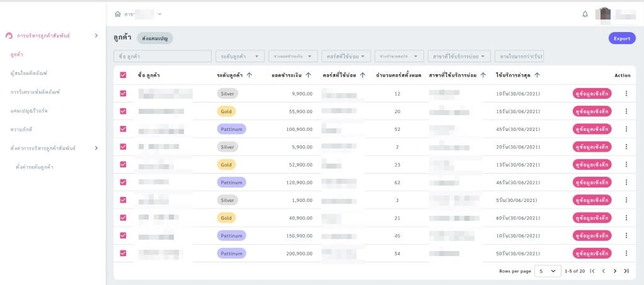Screen dimensions: 644x285
Task: Go to แคมเปญ&รีวอร์ด sidebar item
Action: coord(29,111)
